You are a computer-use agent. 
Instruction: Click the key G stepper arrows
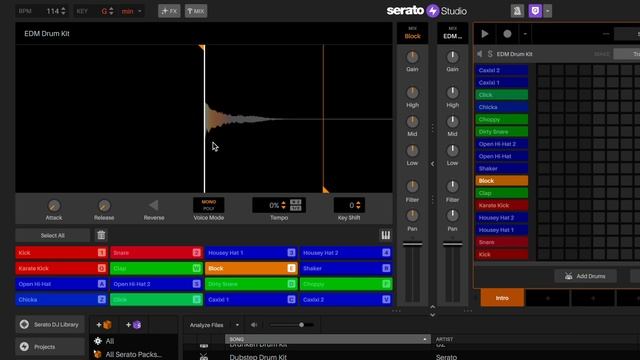(x=111, y=11)
